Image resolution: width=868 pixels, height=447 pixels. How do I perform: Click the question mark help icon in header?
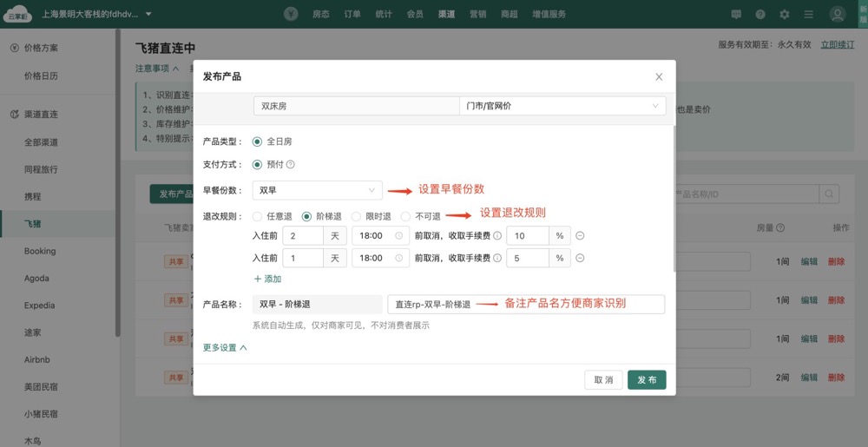760,14
